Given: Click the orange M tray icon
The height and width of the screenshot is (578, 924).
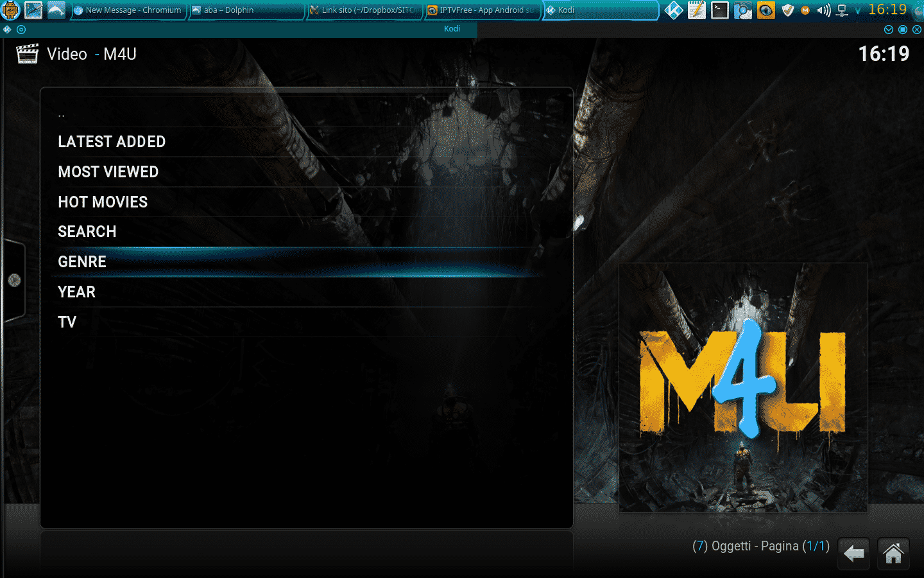Looking at the screenshot, I should (805, 10).
